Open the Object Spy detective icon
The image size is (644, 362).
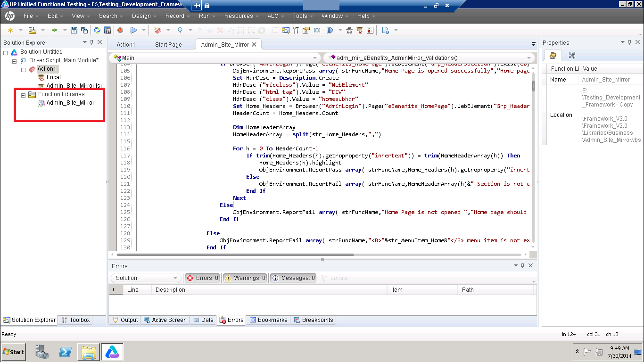[349, 30]
